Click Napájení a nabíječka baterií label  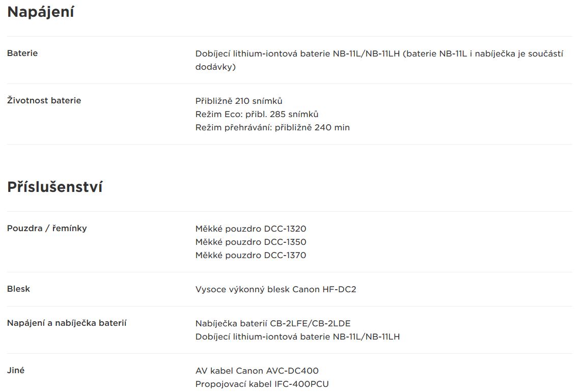tap(67, 323)
